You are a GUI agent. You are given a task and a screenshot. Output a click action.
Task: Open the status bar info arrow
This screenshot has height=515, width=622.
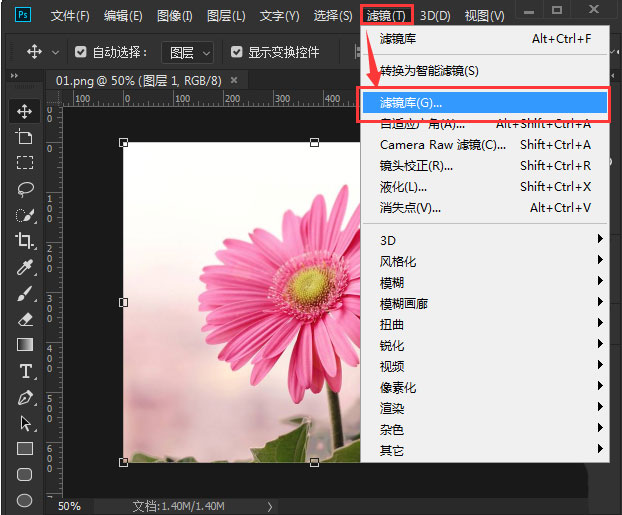point(270,507)
